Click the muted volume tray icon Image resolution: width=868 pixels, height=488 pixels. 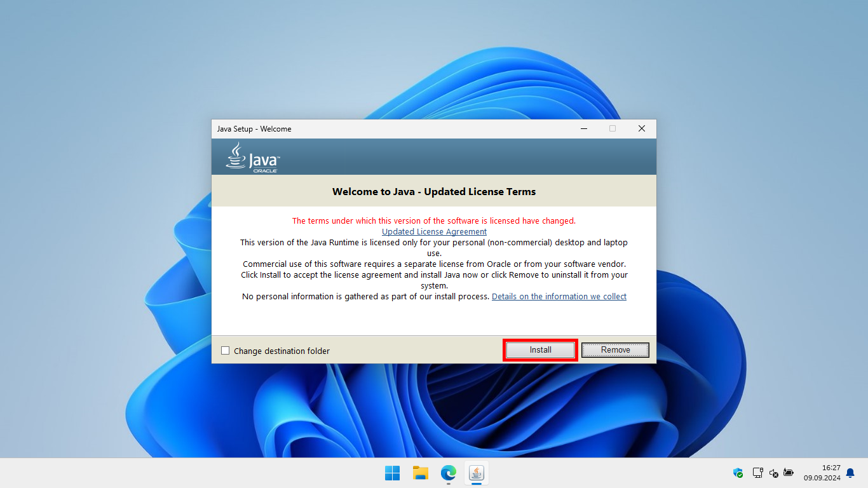[773, 473]
